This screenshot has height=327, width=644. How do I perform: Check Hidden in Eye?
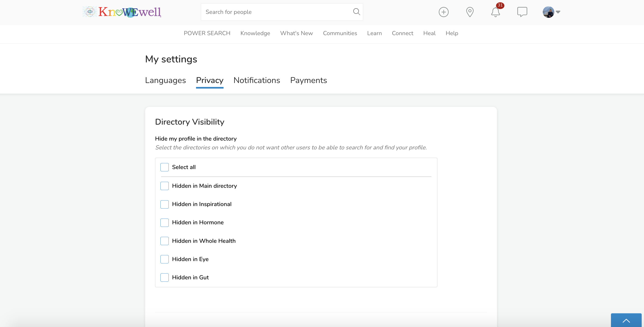pos(165,259)
